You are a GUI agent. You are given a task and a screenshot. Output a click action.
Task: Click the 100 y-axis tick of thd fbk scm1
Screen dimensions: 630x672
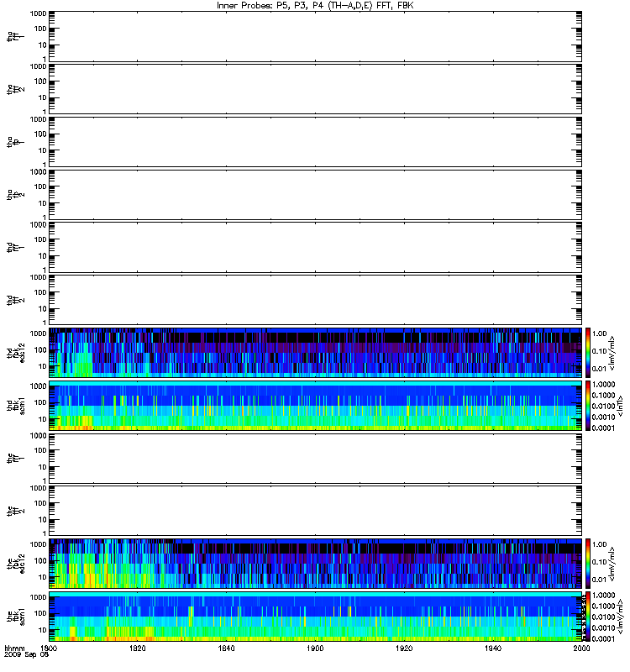click(x=40, y=402)
